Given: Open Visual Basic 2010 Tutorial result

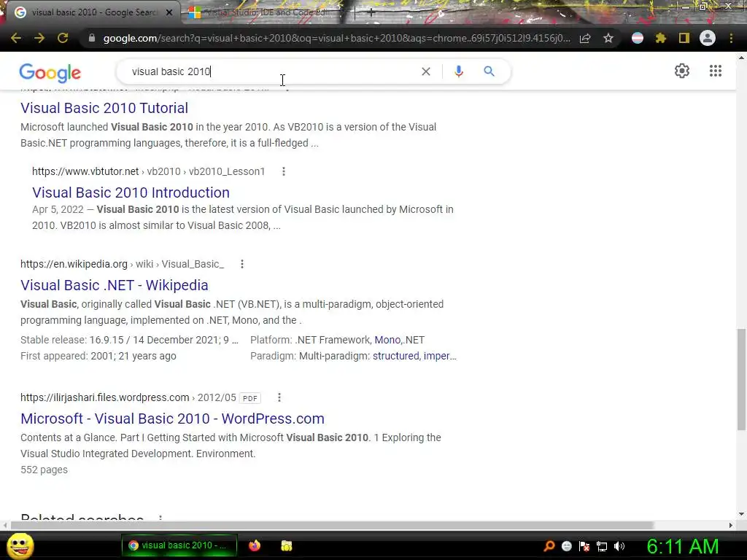Looking at the screenshot, I should pyautogui.click(x=104, y=108).
